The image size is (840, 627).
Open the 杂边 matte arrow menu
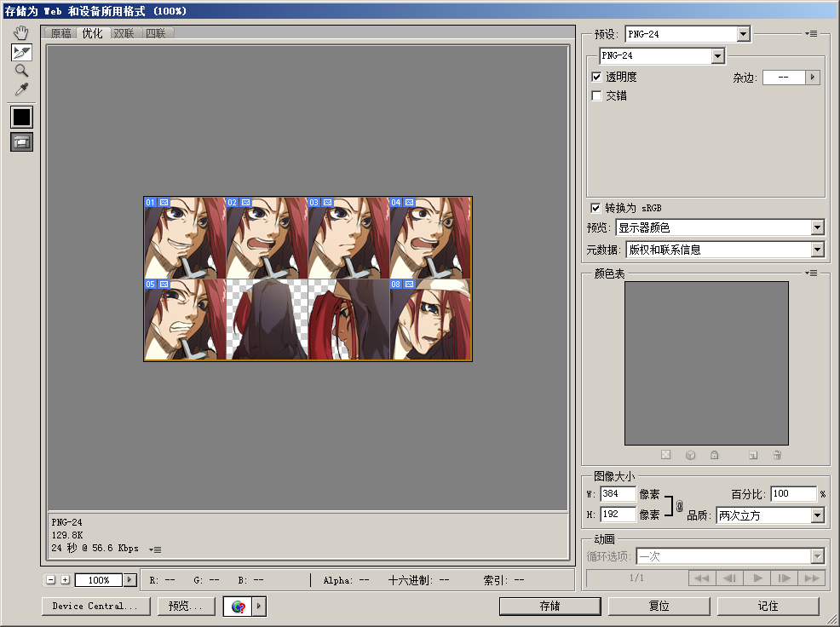coord(813,78)
